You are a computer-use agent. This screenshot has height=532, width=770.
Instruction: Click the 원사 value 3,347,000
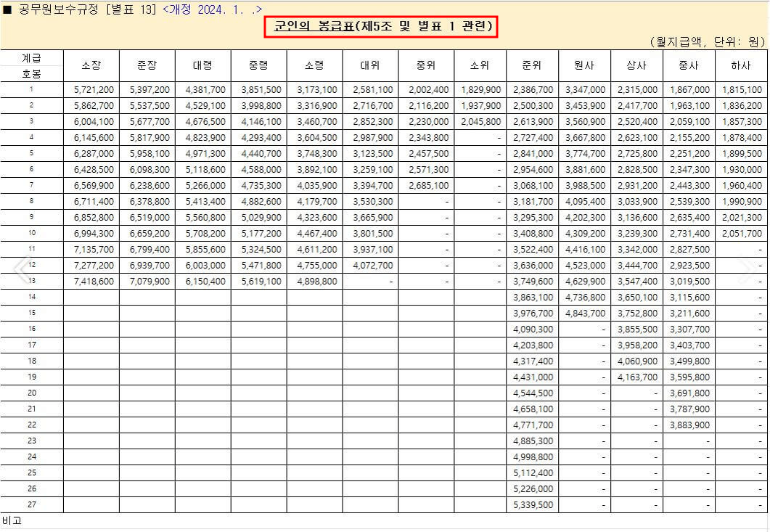(x=586, y=90)
